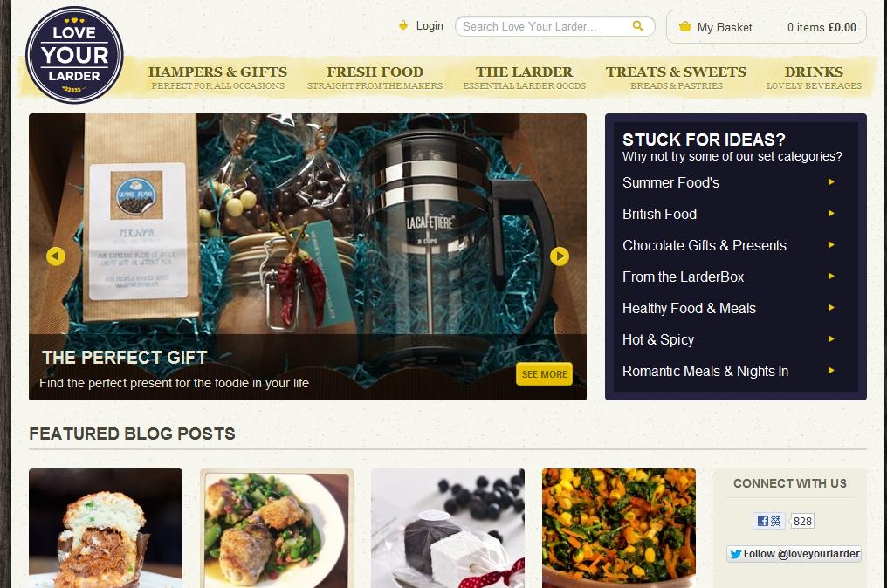Screen dimensions: 887x588
Task: Expand the Summer Food's category arrow
Action: [831, 182]
